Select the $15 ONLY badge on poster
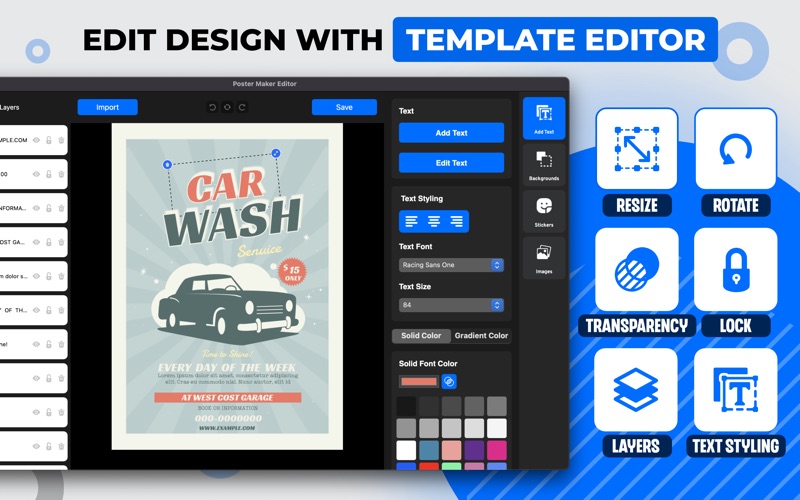 [x=292, y=272]
